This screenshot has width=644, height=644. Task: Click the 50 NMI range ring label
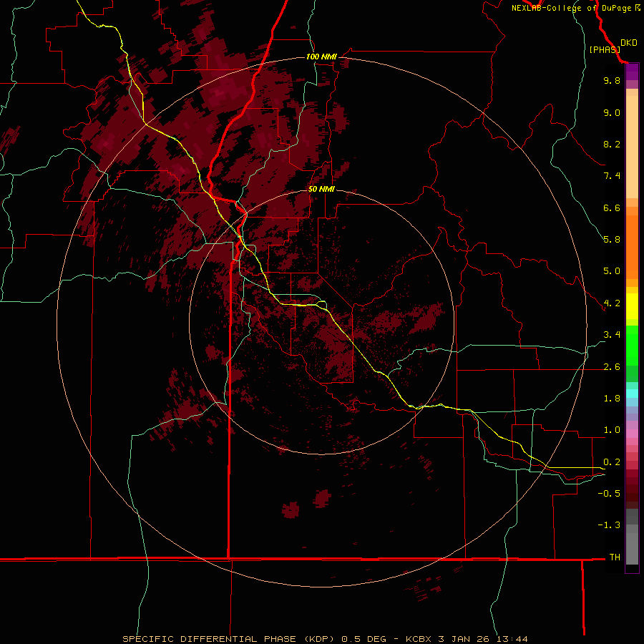tap(321, 189)
